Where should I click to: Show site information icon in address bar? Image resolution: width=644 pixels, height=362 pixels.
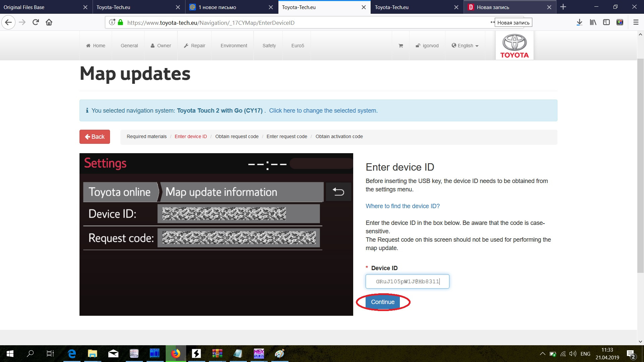click(112, 22)
